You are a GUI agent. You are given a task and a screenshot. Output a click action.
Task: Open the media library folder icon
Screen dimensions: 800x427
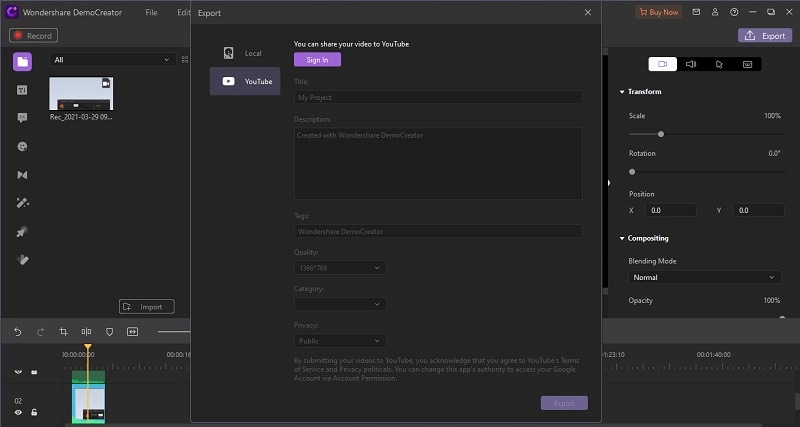click(22, 62)
